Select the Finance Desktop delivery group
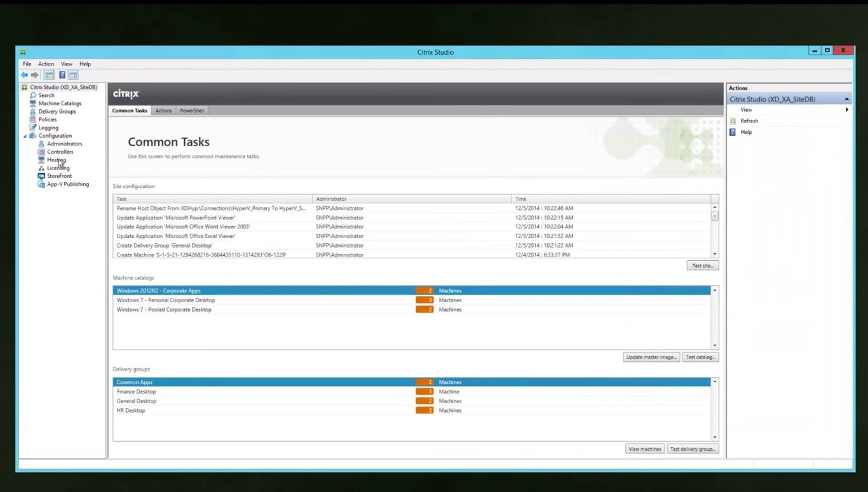This screenshot has height=492, width=868. pos(136,391)
